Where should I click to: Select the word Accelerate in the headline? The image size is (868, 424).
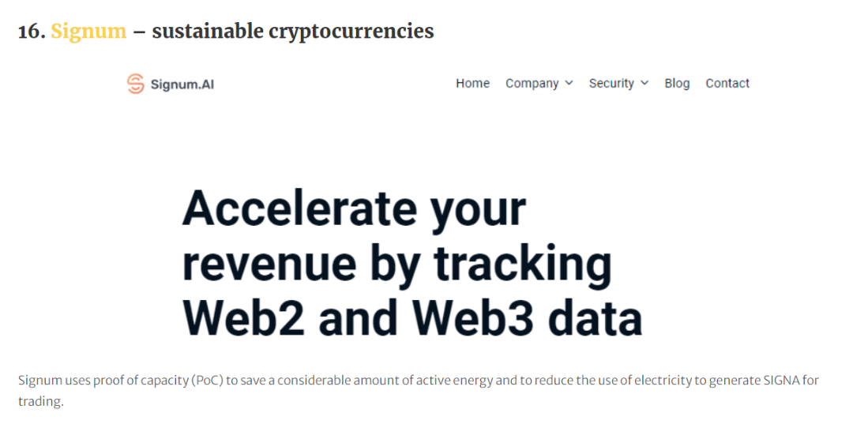click(299, 208)
